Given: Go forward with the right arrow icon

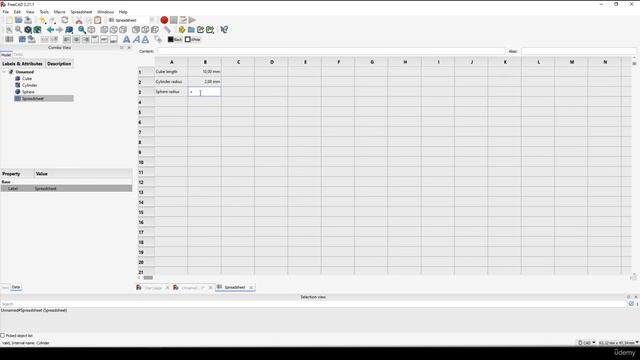Looking at the screenshot, I should pyautogui.click(x=60, y=30).
